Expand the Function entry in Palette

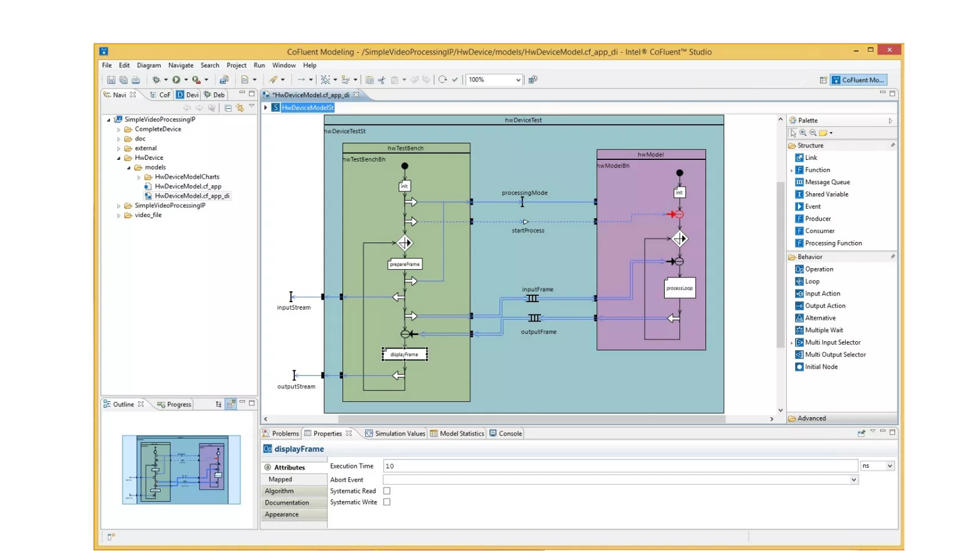[791, 170]
